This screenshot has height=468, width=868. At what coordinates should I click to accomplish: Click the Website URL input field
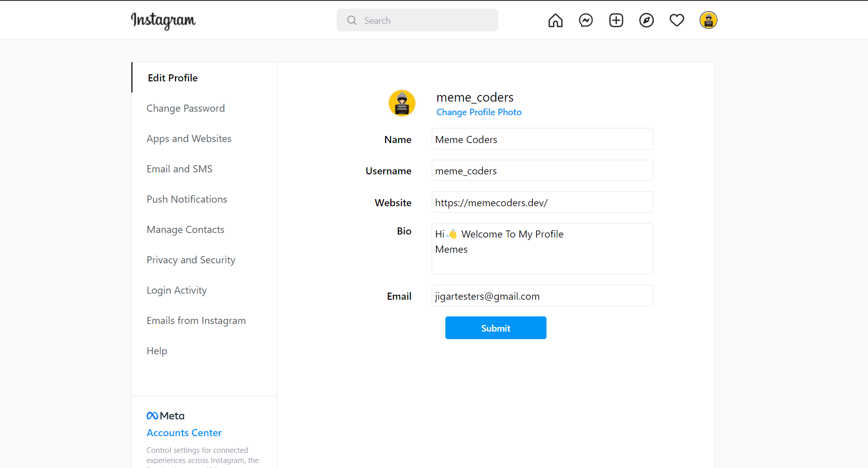pos(542,202)
